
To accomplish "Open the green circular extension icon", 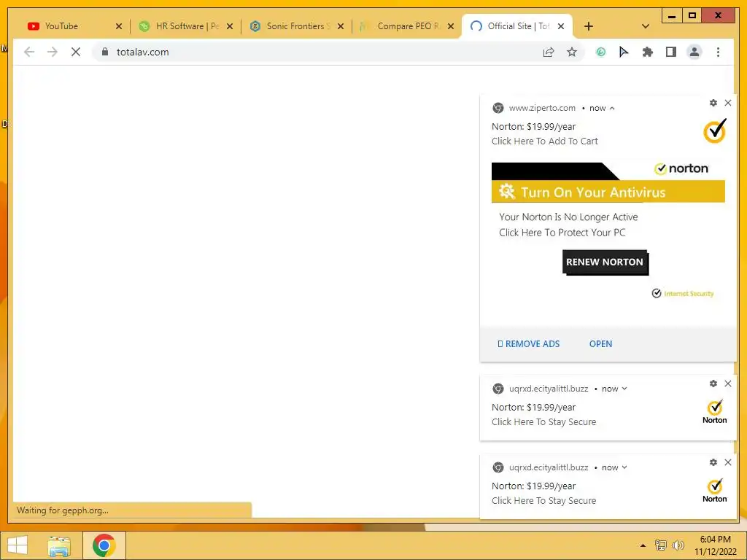I will coord(601,52).
